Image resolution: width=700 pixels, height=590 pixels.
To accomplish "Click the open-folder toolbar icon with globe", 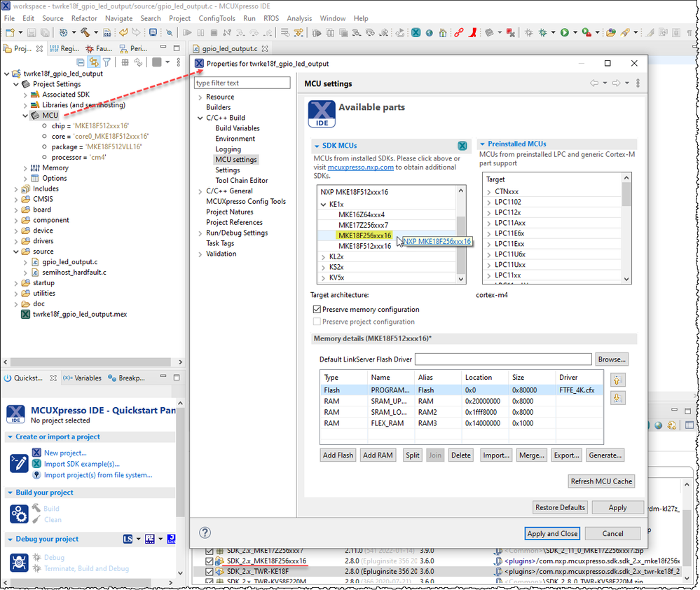I will pos(611,32).
